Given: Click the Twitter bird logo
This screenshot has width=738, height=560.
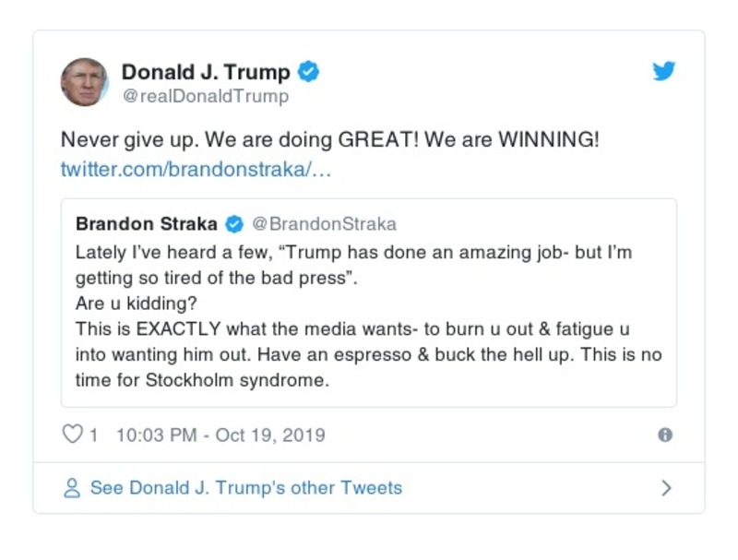Looking at the screenshot, I should (663, 70).
